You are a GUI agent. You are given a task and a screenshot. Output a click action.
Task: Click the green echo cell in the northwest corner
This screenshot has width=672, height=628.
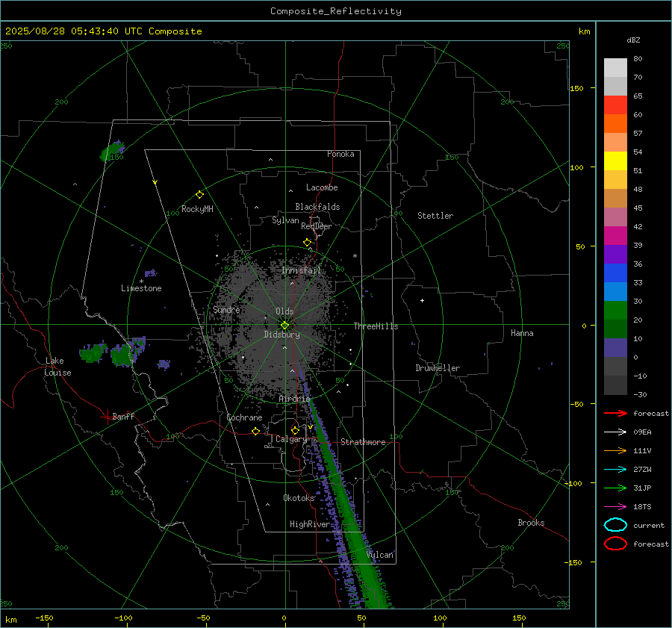111,152
